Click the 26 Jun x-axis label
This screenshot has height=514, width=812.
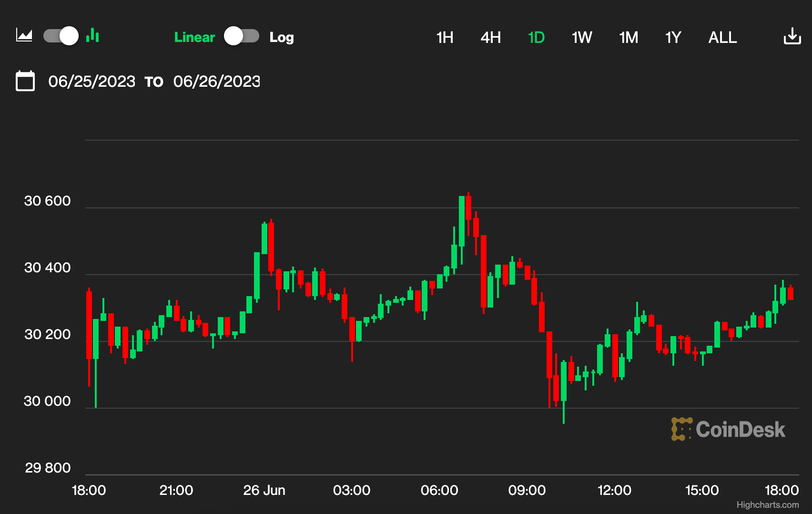(264, 490)
